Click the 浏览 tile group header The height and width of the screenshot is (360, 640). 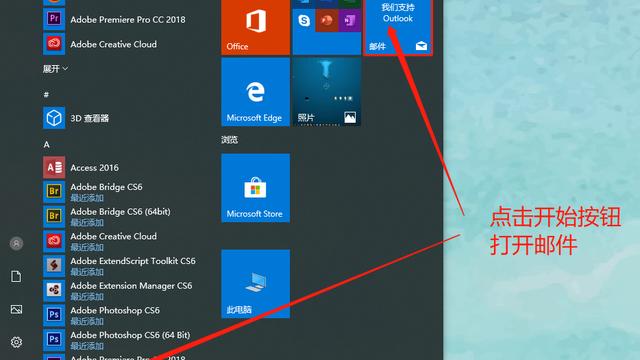(x=229, y=140)
